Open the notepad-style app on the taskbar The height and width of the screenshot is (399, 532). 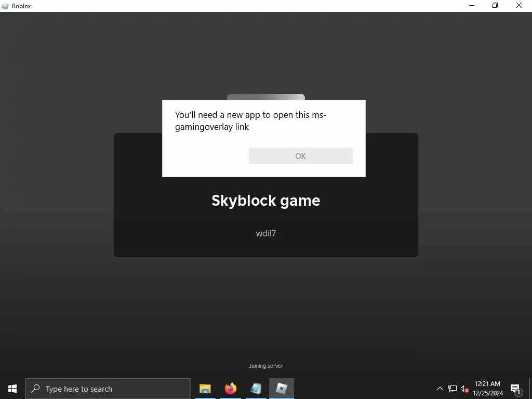tap(256, 389)
